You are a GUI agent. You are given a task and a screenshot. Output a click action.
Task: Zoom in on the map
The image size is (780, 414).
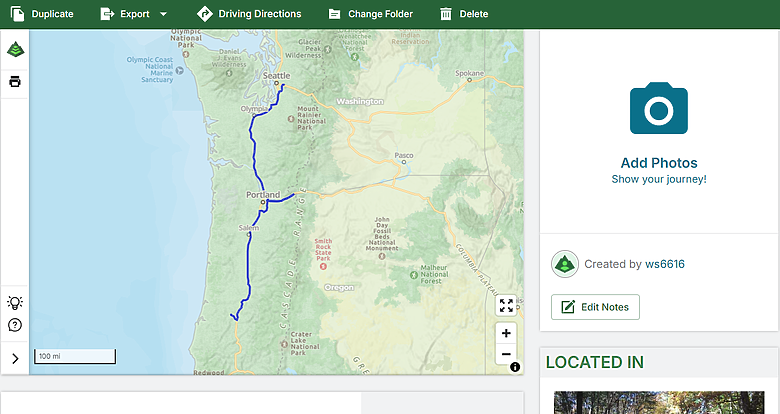coord(506,333)
